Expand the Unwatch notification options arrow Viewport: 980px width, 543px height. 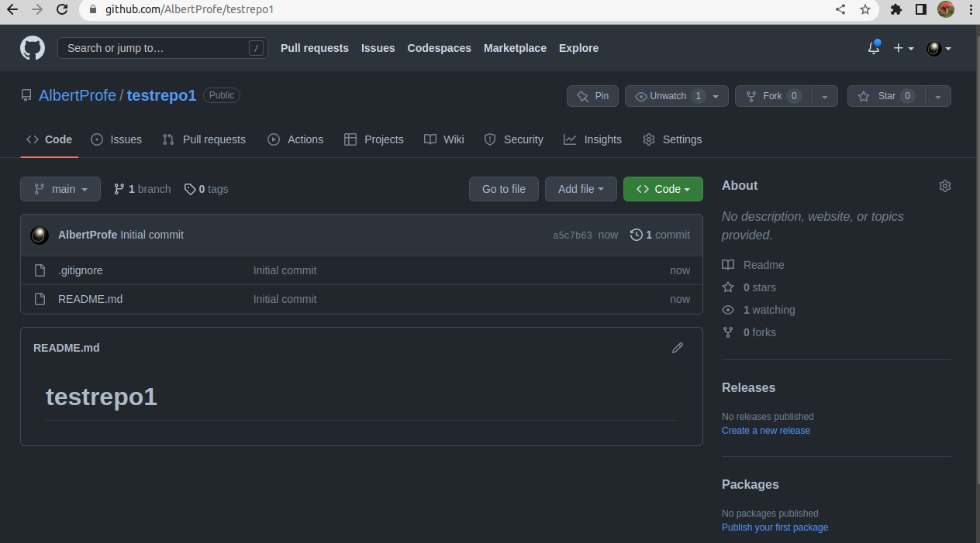(x=716, y=96)
